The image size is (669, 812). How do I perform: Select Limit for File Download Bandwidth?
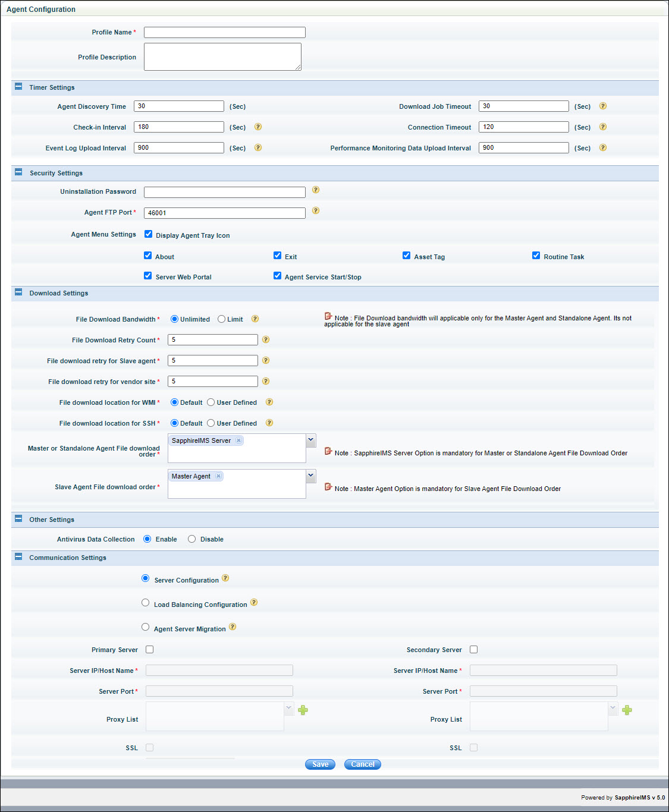coord(221,319)
